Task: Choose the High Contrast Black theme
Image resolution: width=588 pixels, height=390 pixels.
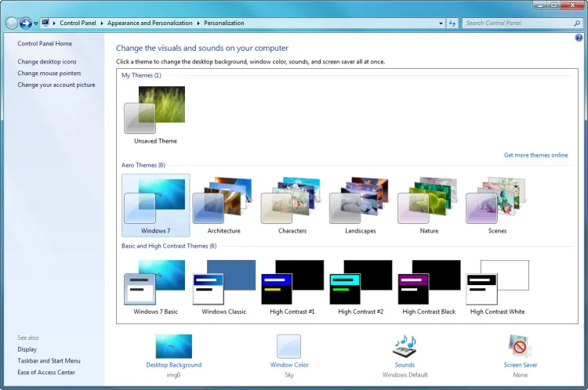Action: pyautogui.click(x=429, y=287)
